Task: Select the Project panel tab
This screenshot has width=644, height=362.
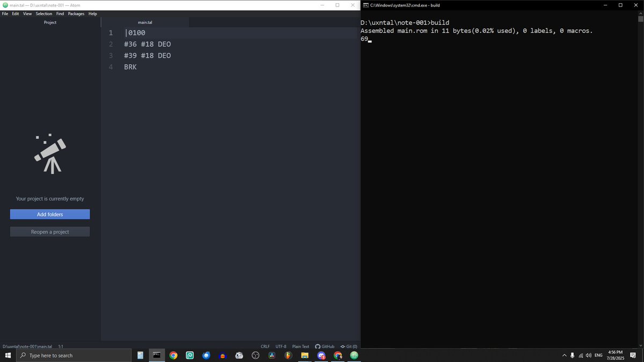Action: pos(50,23)
